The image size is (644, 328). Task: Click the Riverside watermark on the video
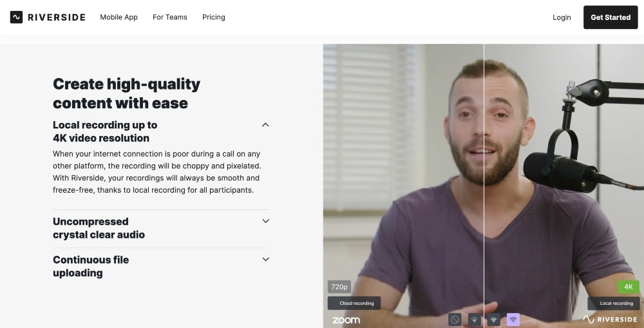[x=610, y=320]
